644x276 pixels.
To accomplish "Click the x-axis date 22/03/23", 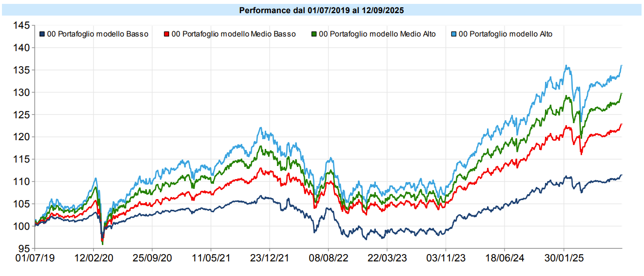I will (387, 258).
